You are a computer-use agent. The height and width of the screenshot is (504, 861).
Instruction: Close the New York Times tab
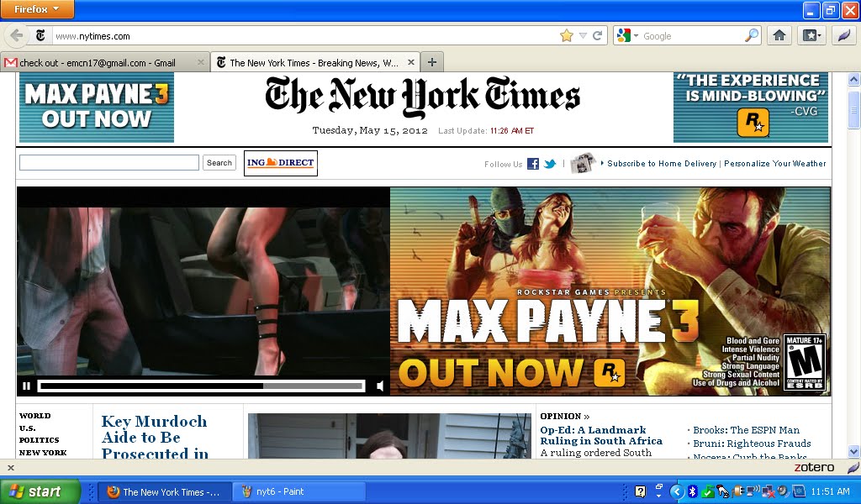(410, 62)
